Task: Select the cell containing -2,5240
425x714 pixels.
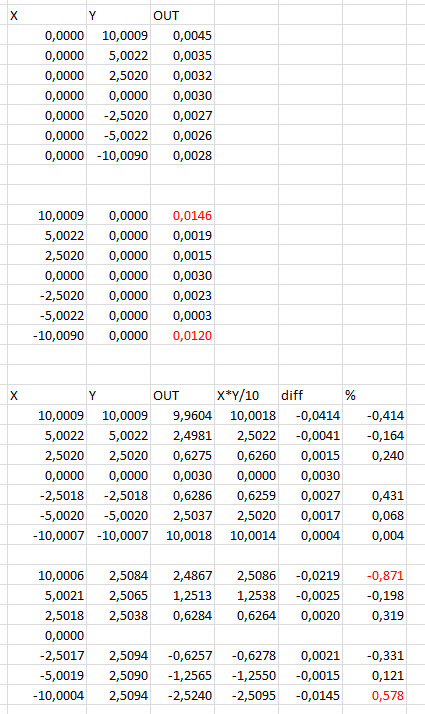Action: click(182, 695)
